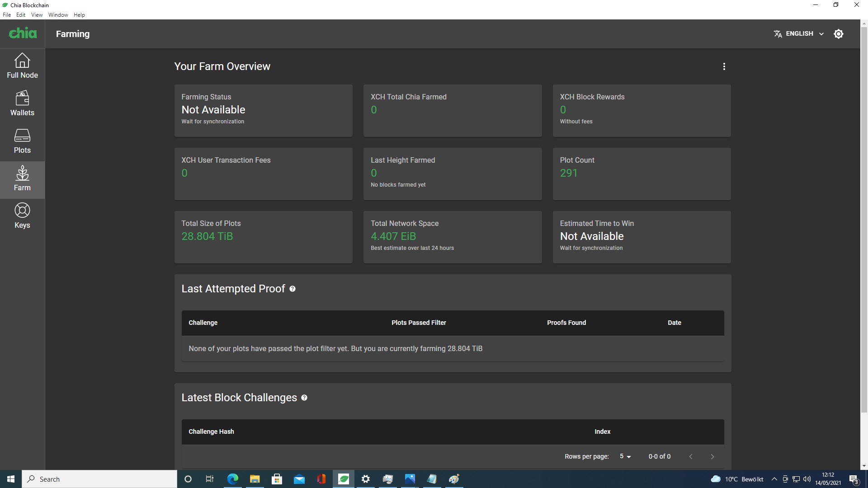This screenshot has width=868, height=488.
Task: Expand the system tray hidden icons
Action: pos(774,479)
